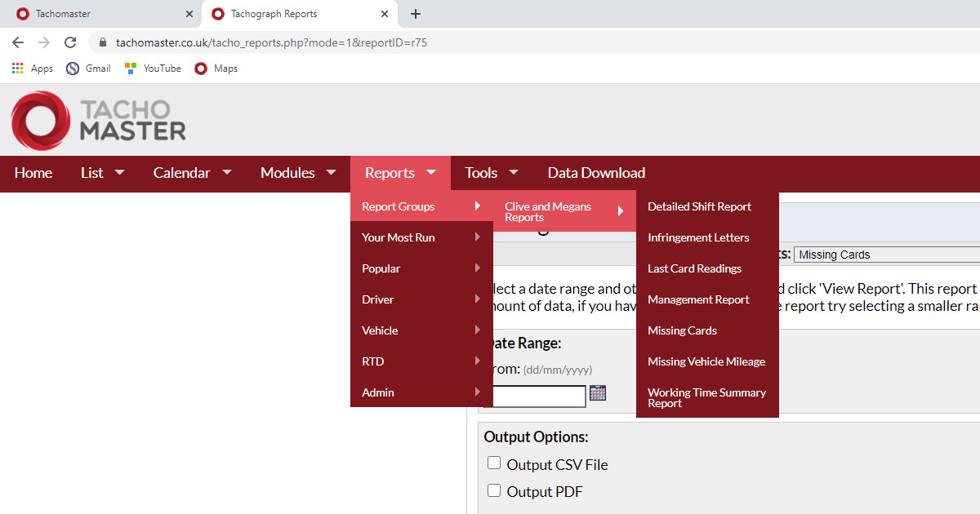Screen dimensions: 980x514
Task: Choose Infringement Letters from submenu
Action: [698, 237]
